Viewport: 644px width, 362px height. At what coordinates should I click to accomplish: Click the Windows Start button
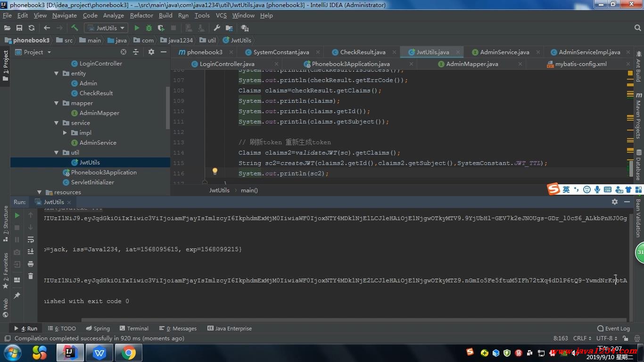pos(12,353)
